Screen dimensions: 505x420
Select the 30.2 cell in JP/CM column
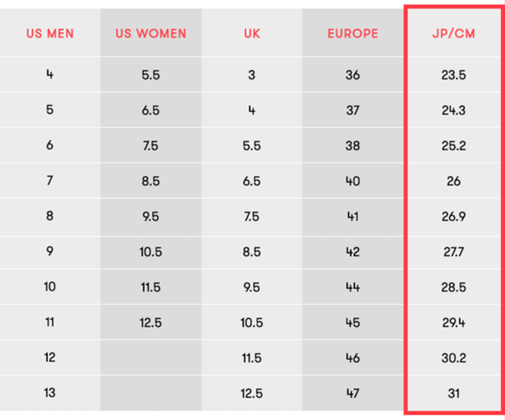click(454, 358)
